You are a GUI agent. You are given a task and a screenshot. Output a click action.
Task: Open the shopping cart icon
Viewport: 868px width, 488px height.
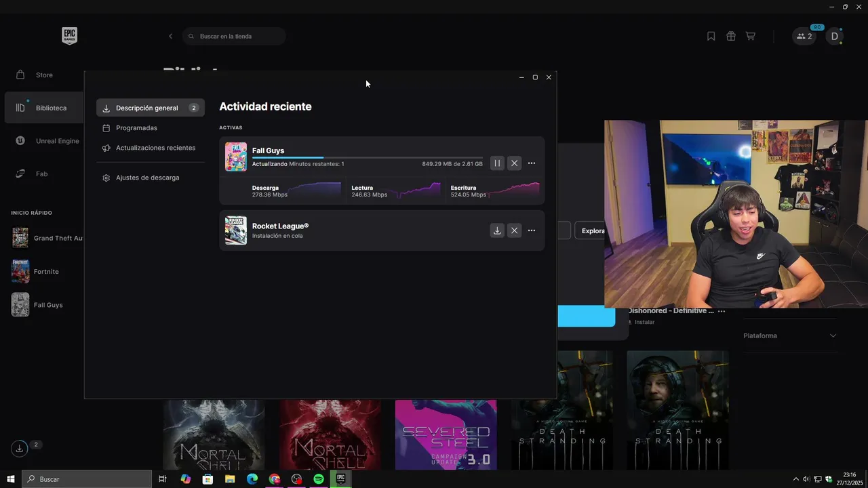click(751, 36)
